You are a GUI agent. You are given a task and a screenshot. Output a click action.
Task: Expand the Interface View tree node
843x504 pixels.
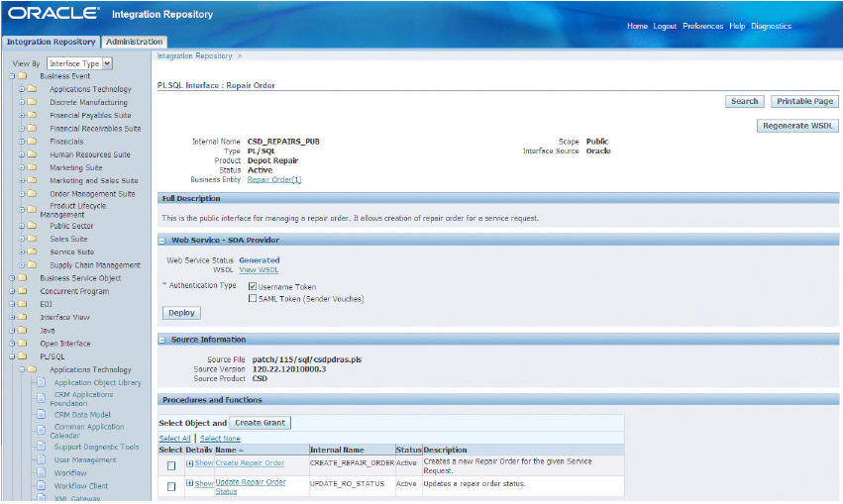pos(12,317)
